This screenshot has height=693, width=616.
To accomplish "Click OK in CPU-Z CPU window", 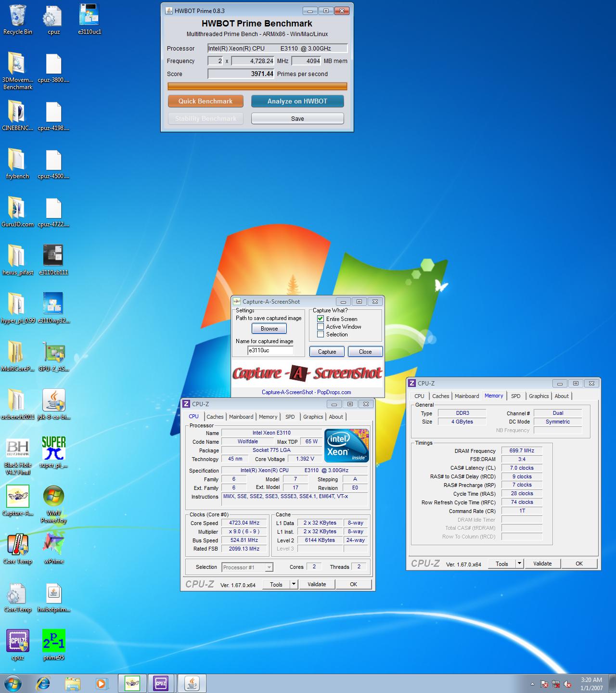I will (354, 584).
